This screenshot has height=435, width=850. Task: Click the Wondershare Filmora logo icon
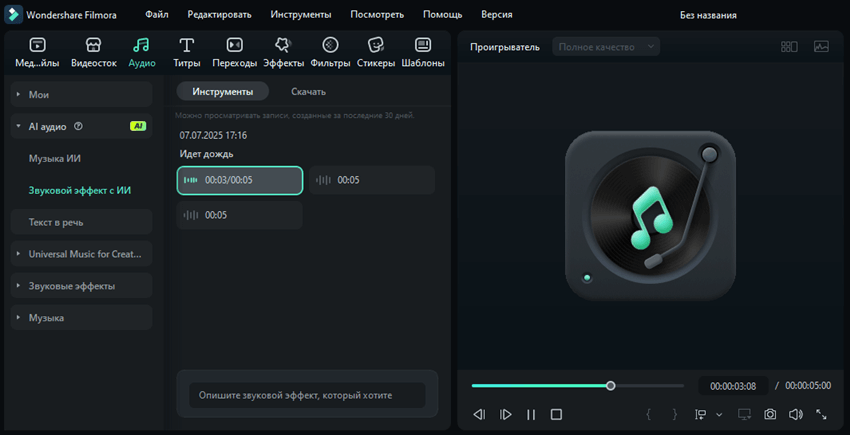pos(13,15)
